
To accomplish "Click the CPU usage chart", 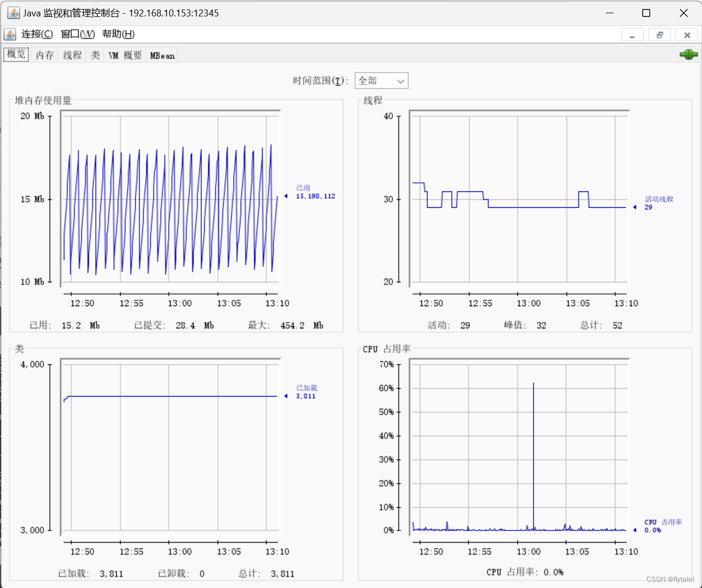I will coord(519,447).
